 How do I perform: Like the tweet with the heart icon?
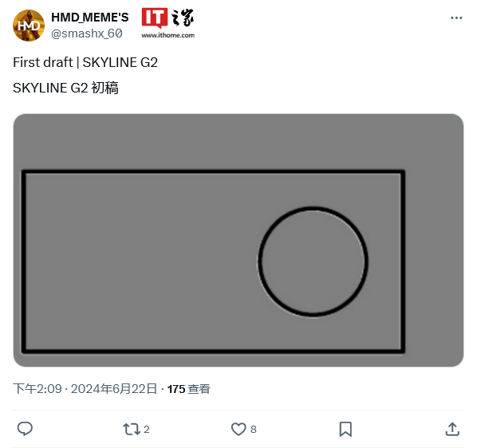(238, 429)
